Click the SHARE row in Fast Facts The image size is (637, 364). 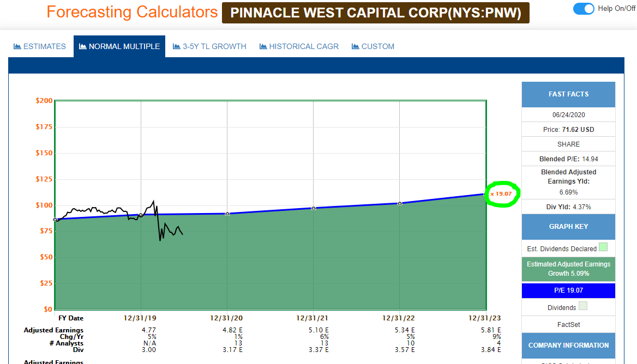(568, 144)
